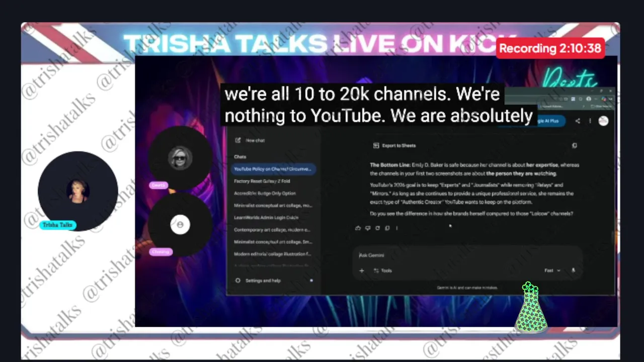Open more options below the response
Viewport: 644px width, 362px height.
pos(396,228)
